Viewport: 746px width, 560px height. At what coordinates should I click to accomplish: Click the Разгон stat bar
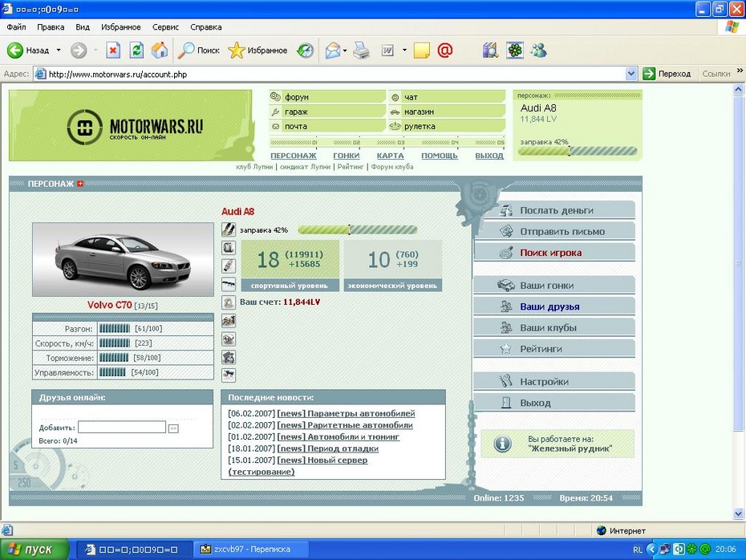(114, 328)
